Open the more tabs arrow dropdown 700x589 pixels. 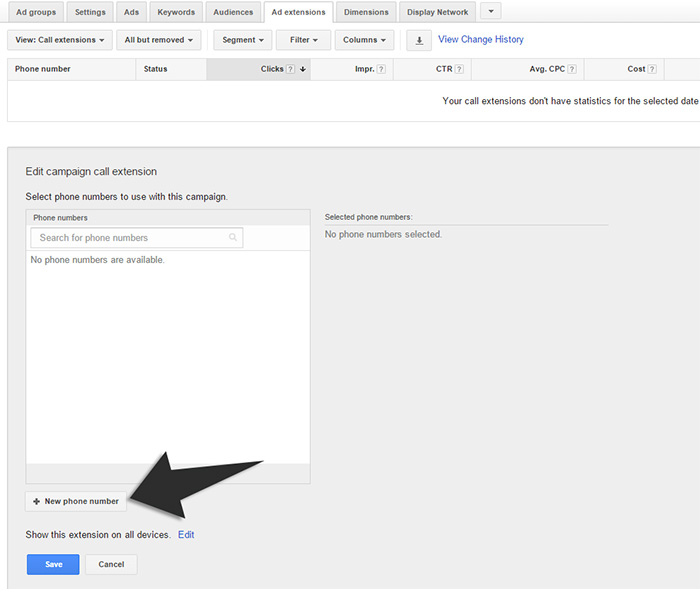[491, 12]
